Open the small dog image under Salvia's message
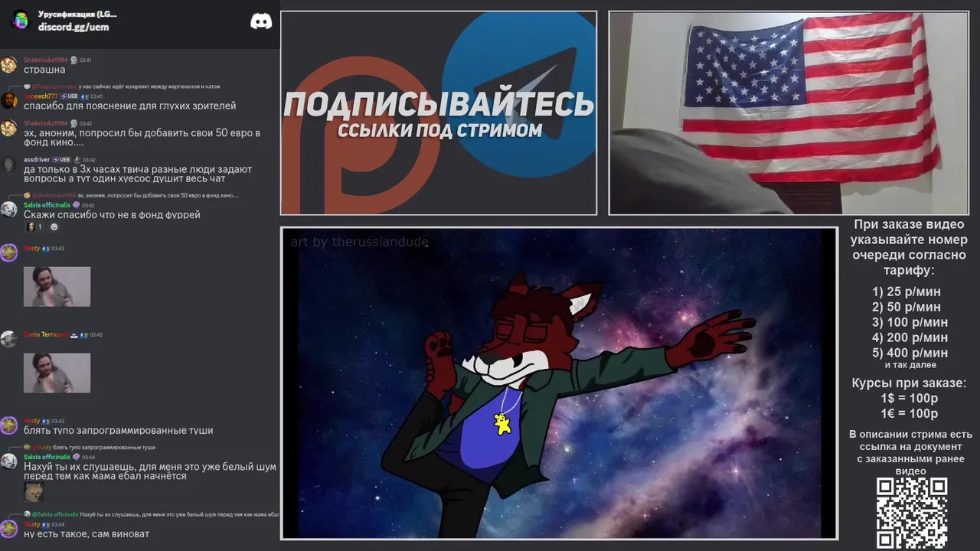The height and width of the screenshot is (551, 980). 34,492
